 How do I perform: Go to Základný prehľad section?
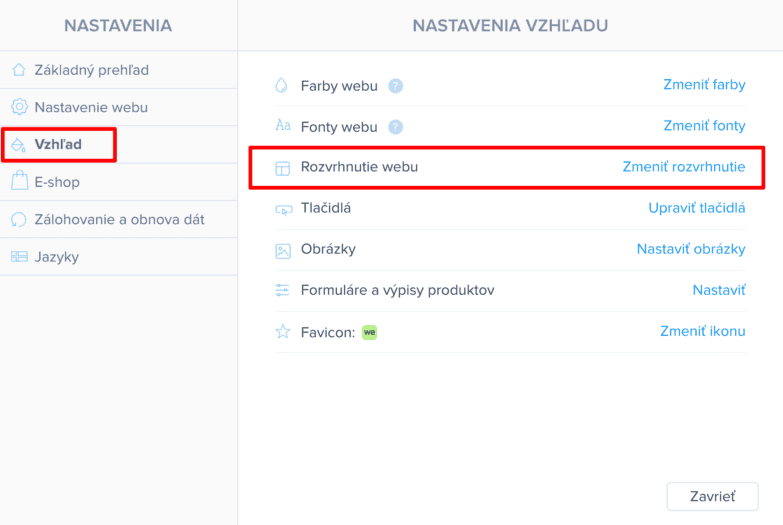tap(92, 70)
